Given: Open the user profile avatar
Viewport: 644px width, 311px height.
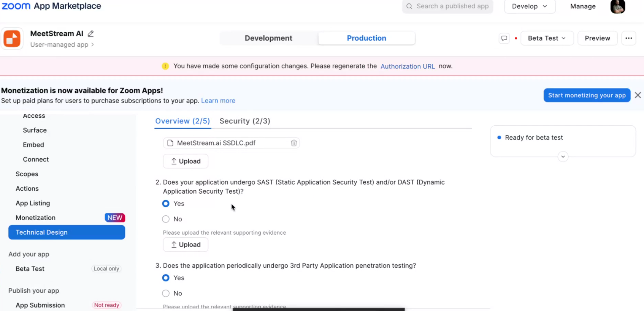Looking at the screenshot, I should point(618,6).
